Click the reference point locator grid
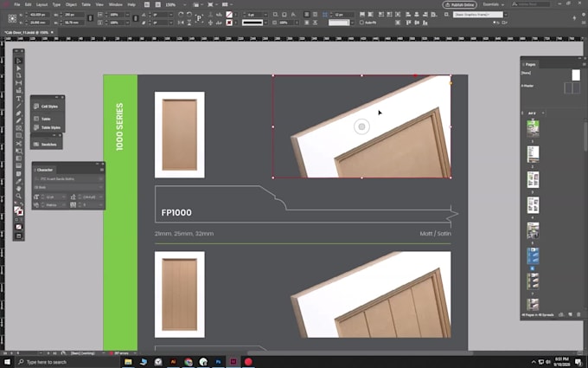This screenshot has height=368, width=588. (x=12, y=18)
